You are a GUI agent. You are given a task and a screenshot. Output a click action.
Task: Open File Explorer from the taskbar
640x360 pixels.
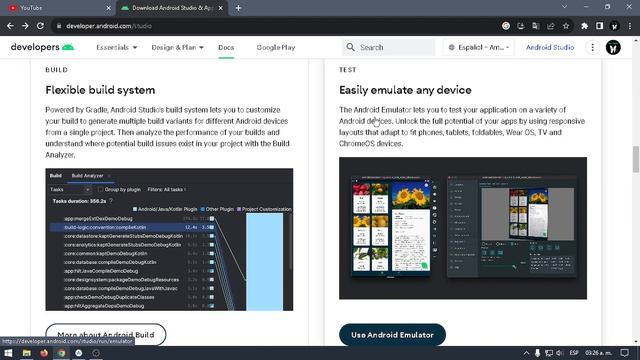[x=27, y=353]
